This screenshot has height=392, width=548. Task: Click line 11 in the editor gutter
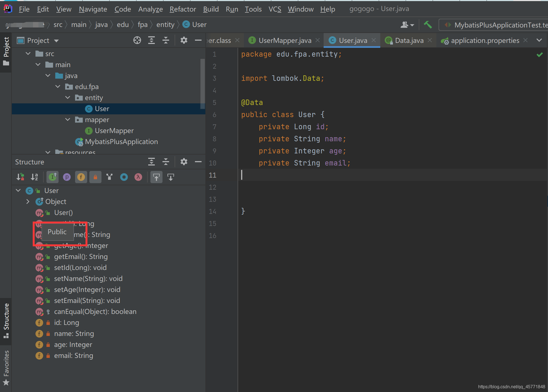click(212, 175)
